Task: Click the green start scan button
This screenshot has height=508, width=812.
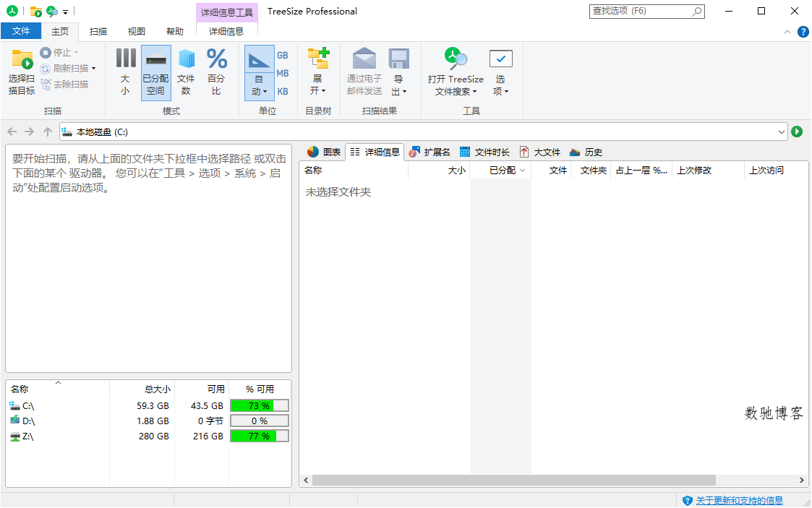Action: pyautogui.click(x=797, y=132)
